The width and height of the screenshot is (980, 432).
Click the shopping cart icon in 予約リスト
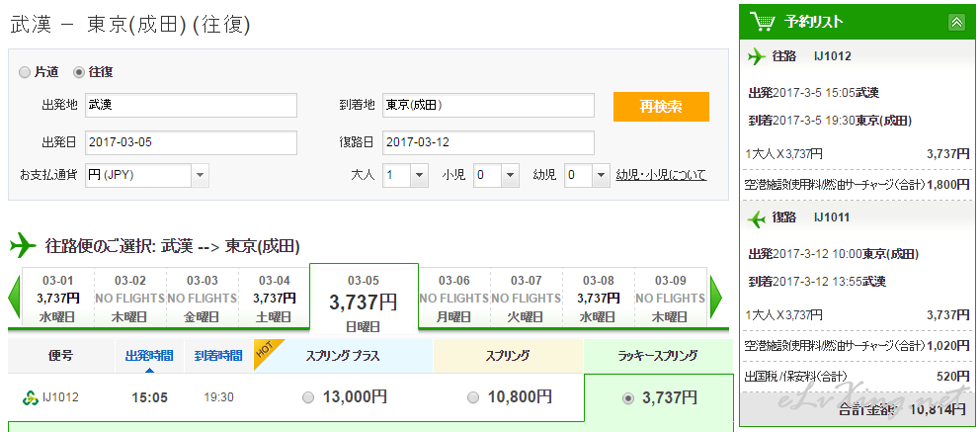point(762,22)
